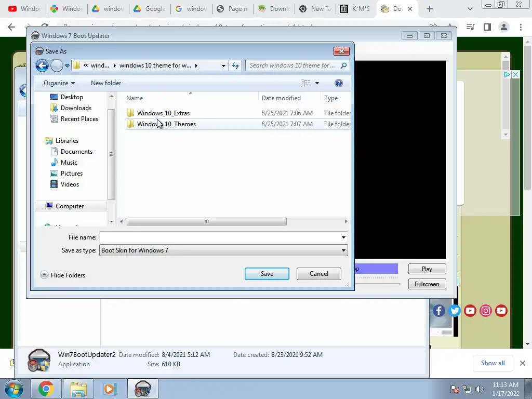Image resolution: width=532 pixels, height=399 pixels.
Task: Open the Save as type combo box
Action: [223, 250]
